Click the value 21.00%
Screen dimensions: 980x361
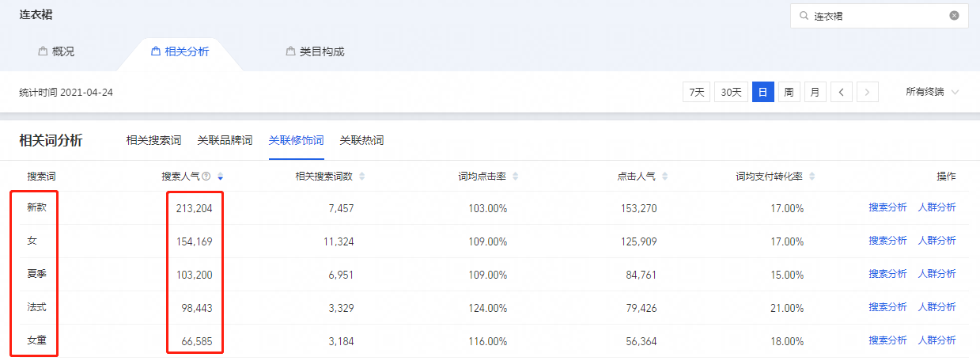tap(788, 308)
